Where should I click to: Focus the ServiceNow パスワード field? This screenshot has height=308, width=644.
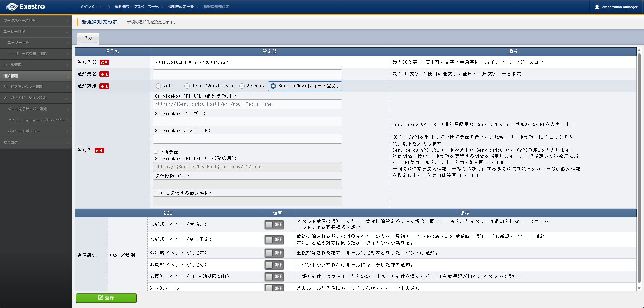247,139
